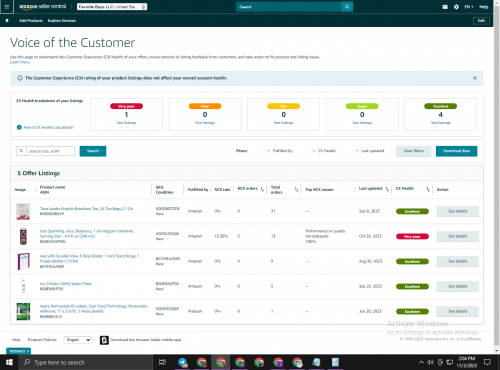500x370 pixels.
Task: Click the Download data button
Action: (x=456, y=151)
